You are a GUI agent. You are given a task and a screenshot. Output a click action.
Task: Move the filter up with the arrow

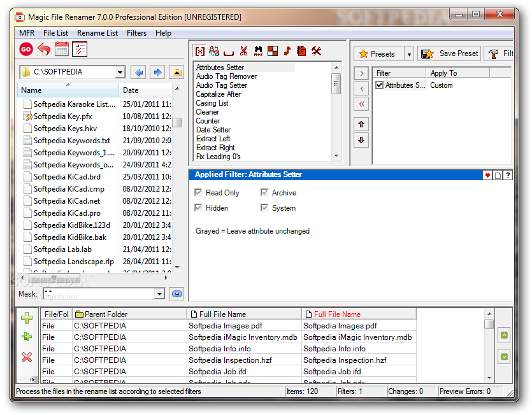click(361, 124)
